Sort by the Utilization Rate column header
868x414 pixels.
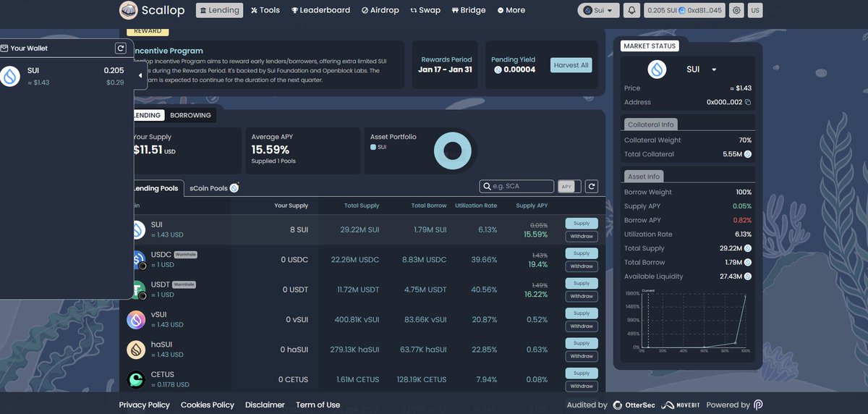click(476, 206)
